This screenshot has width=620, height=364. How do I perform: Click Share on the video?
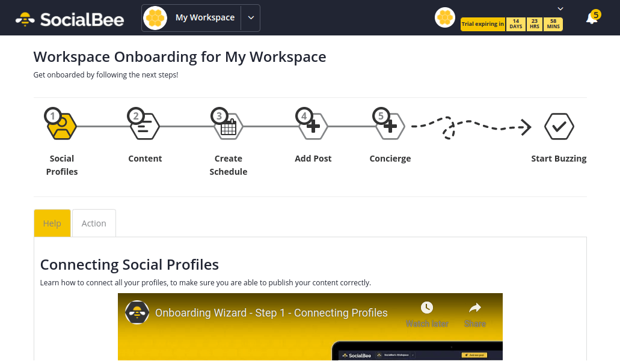[x=474, y=314]
